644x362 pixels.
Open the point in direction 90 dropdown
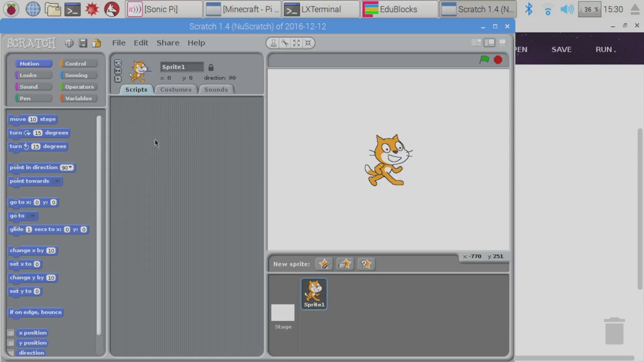pyautogui.click(x=70, y=167)
